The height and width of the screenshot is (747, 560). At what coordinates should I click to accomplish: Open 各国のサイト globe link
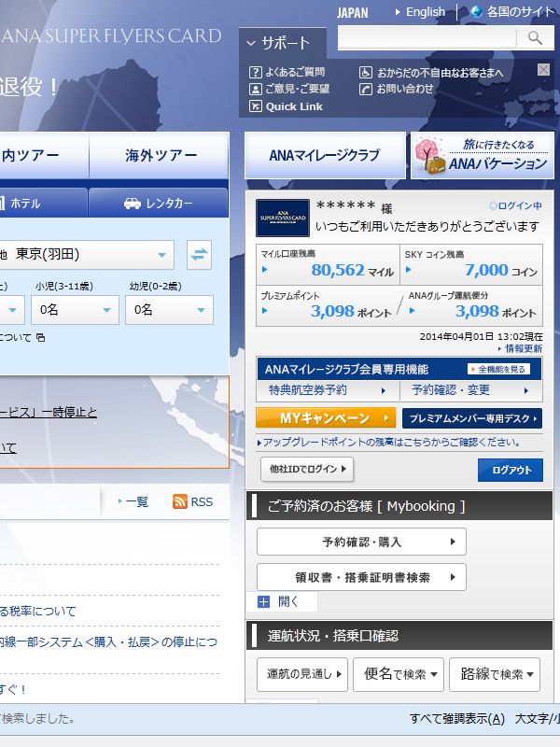click(513, 12)
